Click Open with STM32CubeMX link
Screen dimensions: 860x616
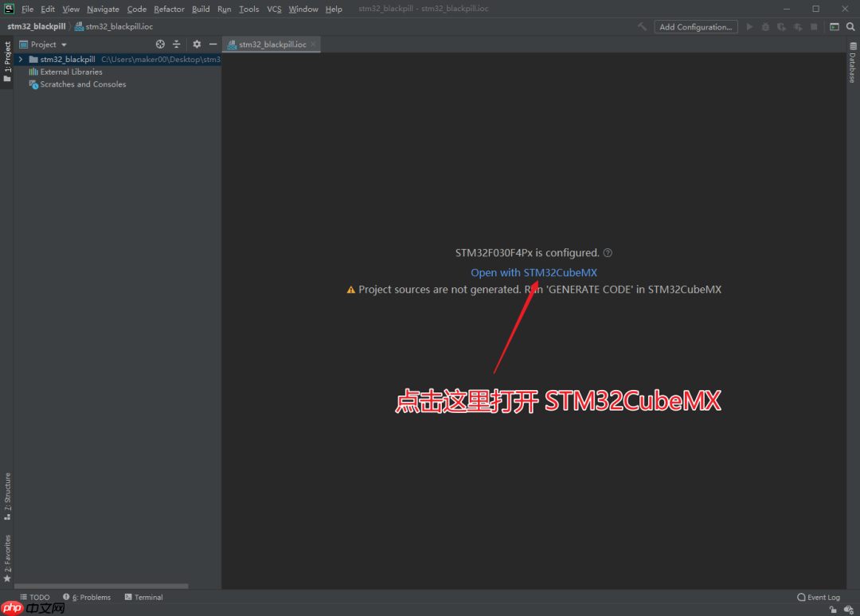[x=534, y=272]
